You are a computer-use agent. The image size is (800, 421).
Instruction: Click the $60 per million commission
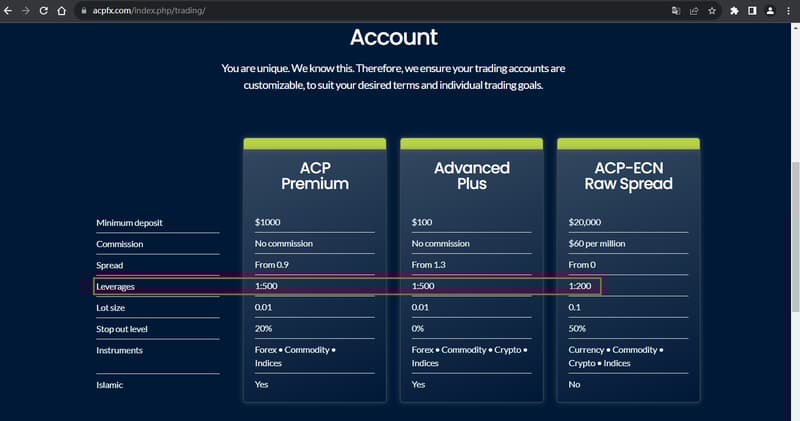pyautogui.click(x=596, y=243)
